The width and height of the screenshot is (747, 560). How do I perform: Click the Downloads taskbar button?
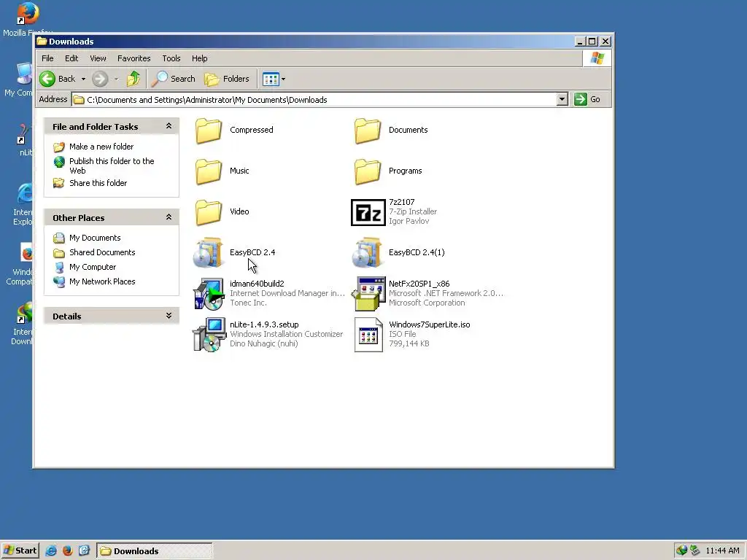click(155, 551)
